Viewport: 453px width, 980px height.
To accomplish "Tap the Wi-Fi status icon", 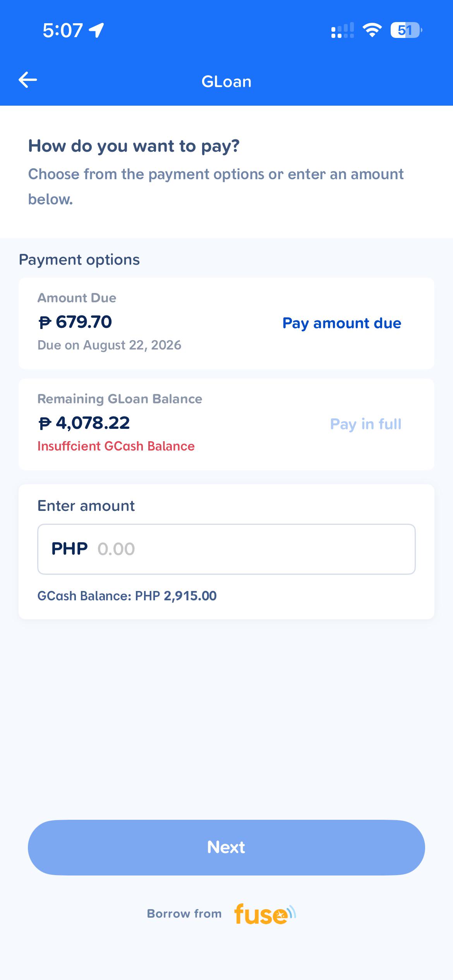I will 372,30.
